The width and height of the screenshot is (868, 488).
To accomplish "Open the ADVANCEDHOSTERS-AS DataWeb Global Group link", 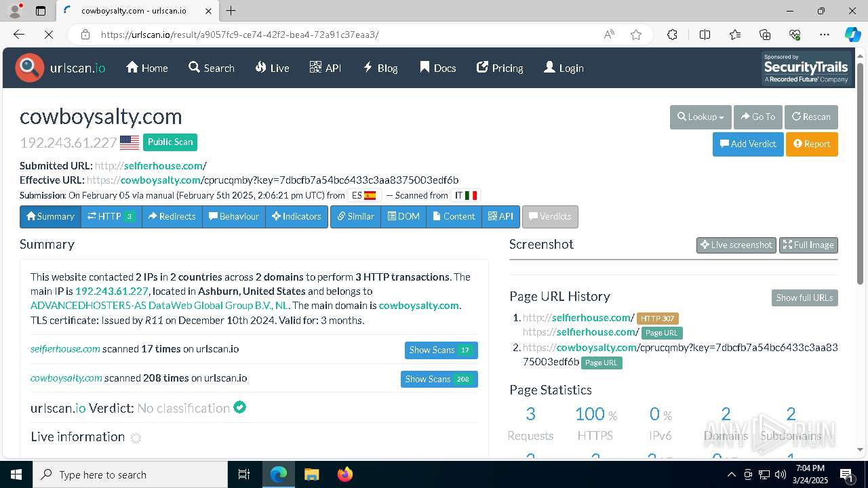I will click(159, 305).
